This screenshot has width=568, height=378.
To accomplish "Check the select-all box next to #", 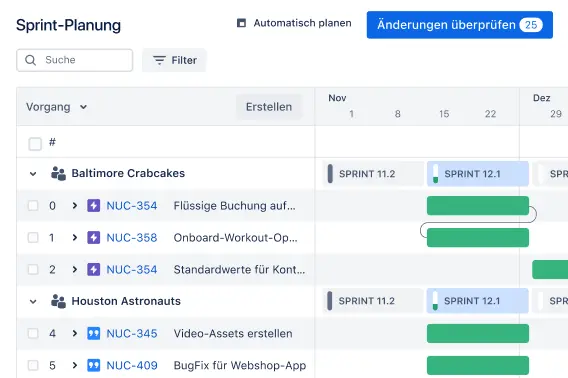I will [x=35, y=144].
